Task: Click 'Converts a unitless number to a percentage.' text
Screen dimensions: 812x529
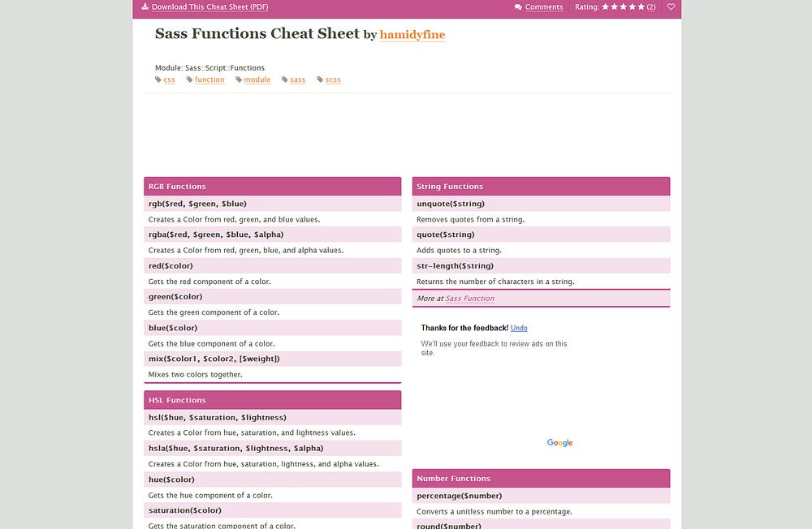Action: coord(495,511)
